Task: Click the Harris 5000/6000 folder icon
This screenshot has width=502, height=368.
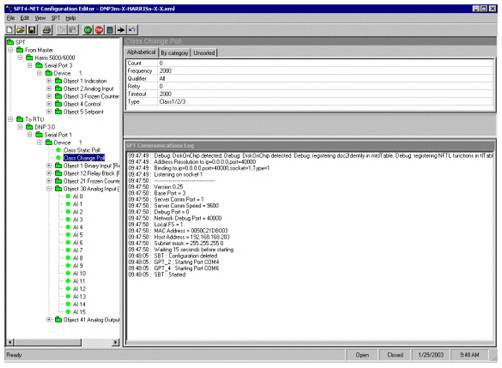Action: (29, 58)
